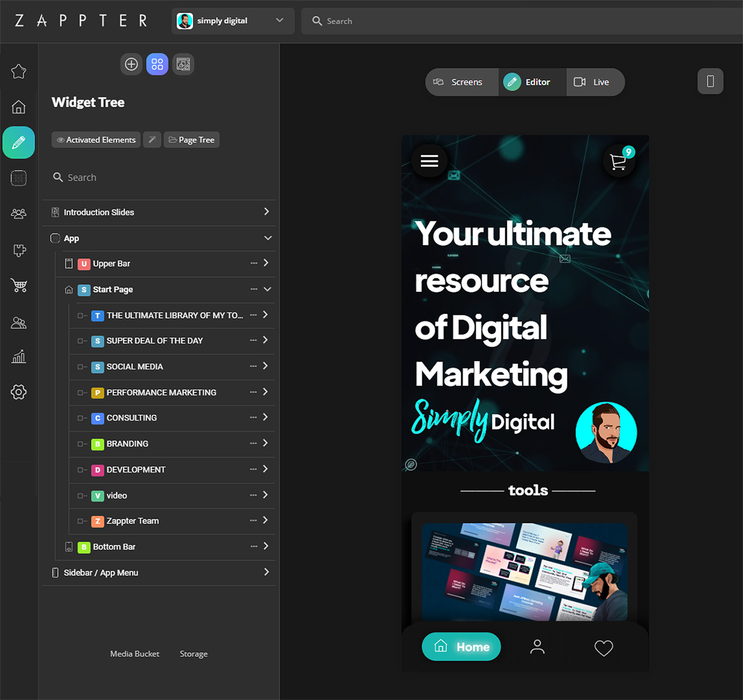Open the users icon in left sidebar

click(x=19, y=322)
